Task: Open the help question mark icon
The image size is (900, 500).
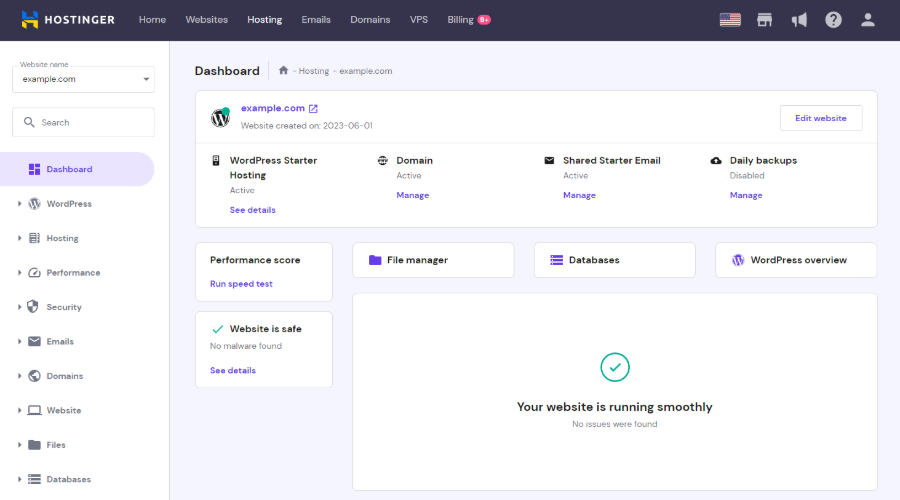Action: [833, 20]
